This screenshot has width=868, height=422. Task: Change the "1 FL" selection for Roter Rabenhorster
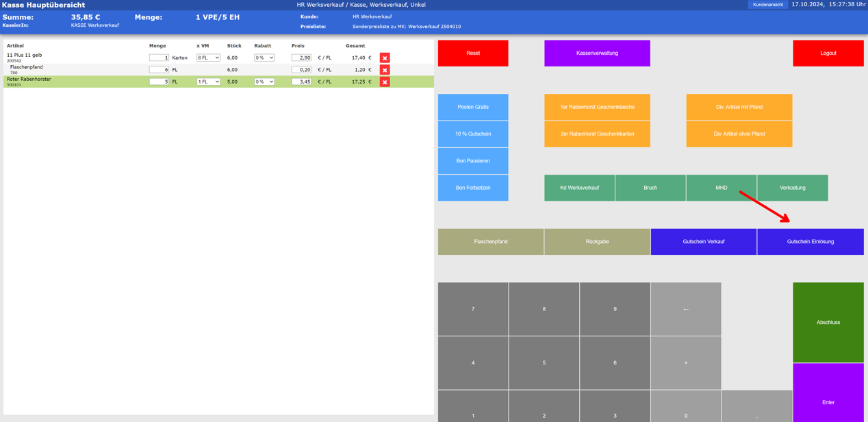coord(207,81)
